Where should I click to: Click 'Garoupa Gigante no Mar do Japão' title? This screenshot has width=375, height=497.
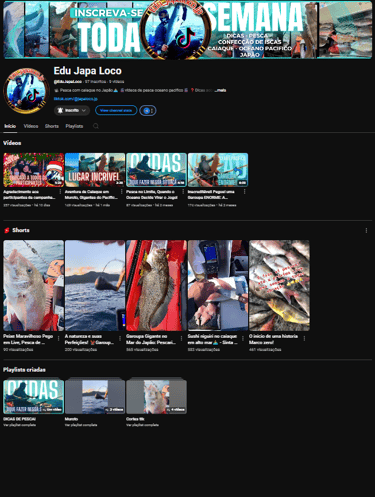[x=151, y=339]
